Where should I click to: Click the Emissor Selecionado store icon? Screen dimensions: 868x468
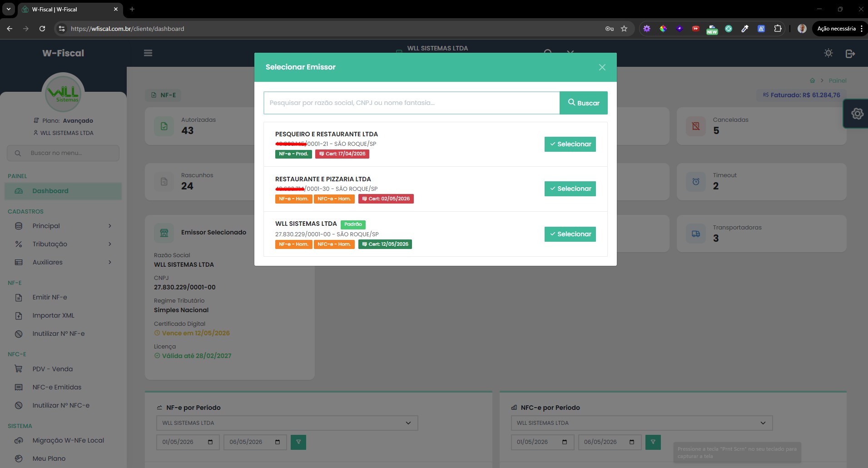tap(164, 233)
